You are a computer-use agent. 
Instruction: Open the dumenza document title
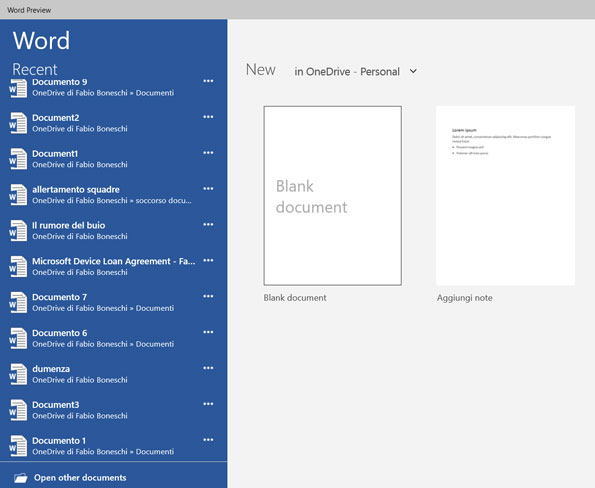tap(51, 369)
